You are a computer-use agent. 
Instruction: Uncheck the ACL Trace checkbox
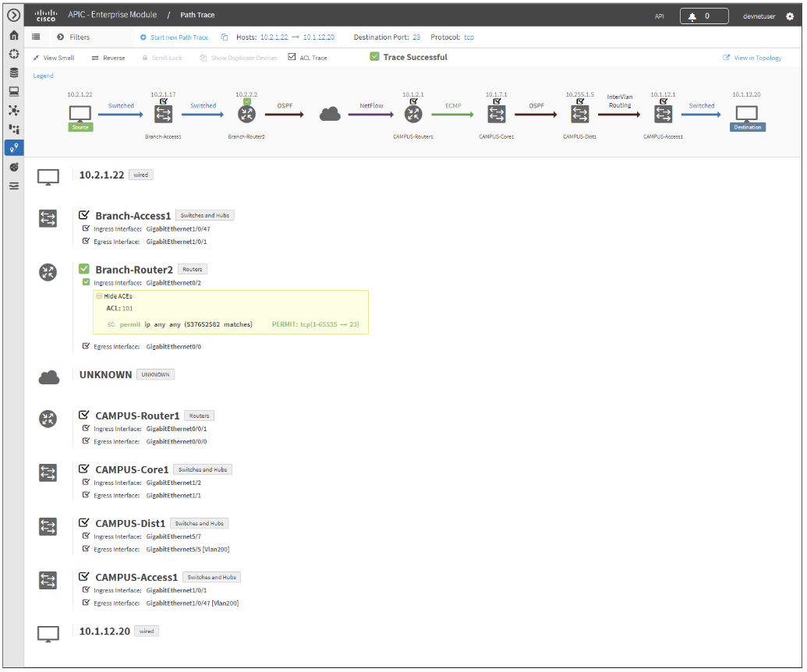(x=292, y=57)
